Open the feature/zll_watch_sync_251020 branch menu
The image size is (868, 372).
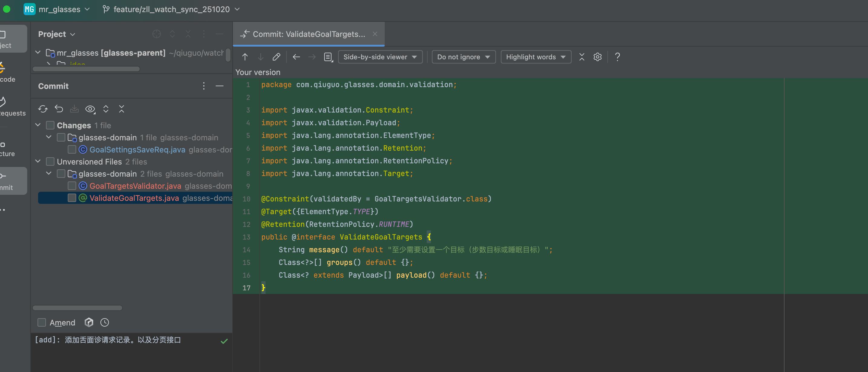coord(171,9)
